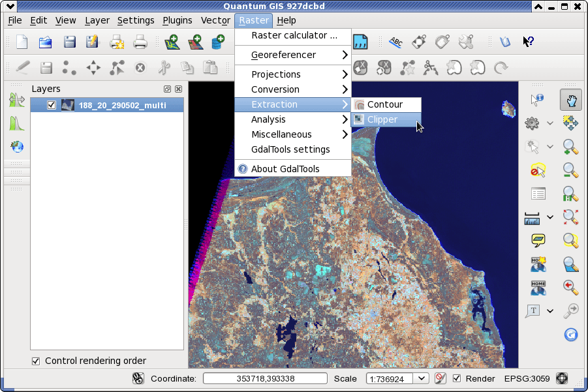
Task: Save project floppy disk icon
Action: (x=69, y=42)
